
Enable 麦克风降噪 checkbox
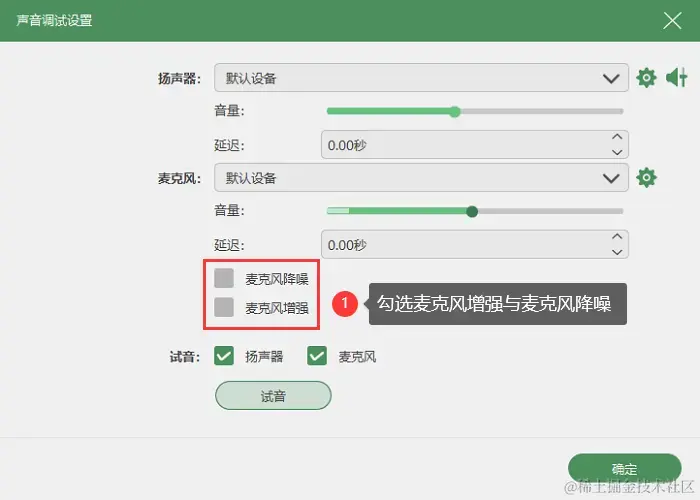(x=224, y=278)
